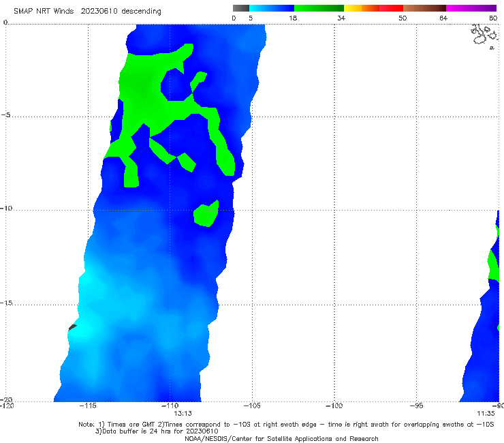Click the color bar label "18"

[293, 18]
